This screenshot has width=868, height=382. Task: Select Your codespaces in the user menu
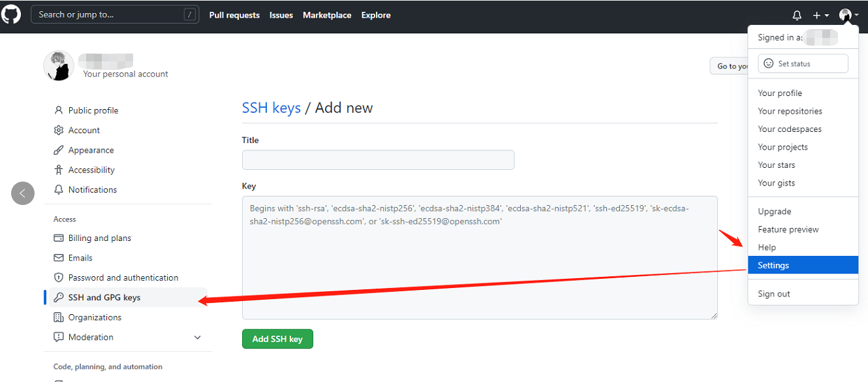pyautogui.click(x=803, y=129)
